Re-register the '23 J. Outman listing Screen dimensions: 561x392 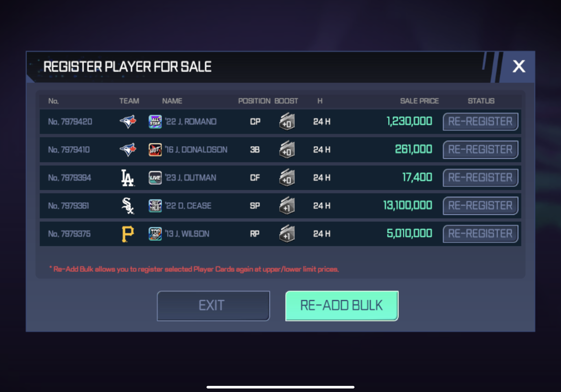tap(480, 178)
